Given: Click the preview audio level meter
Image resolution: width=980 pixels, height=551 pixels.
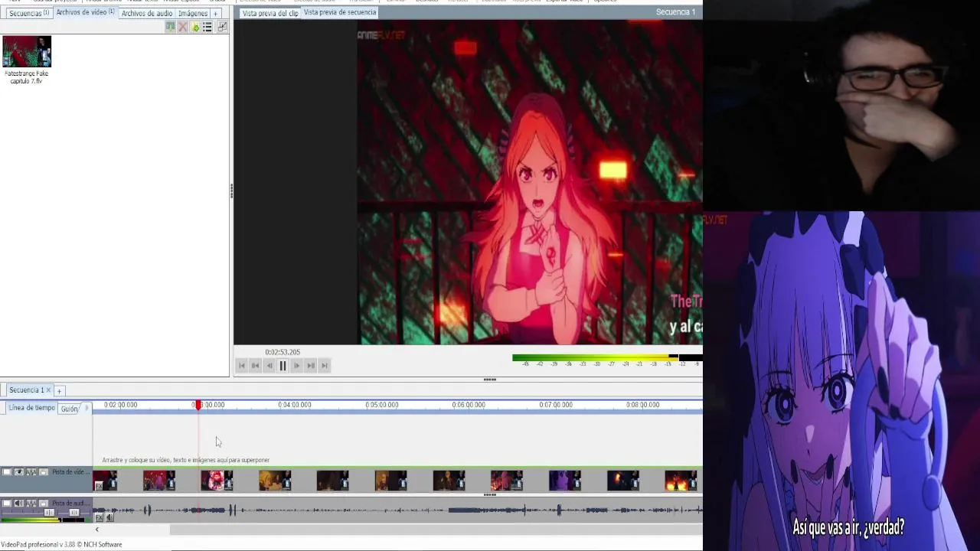Looking at the screenshot, I should pos(606,357).
